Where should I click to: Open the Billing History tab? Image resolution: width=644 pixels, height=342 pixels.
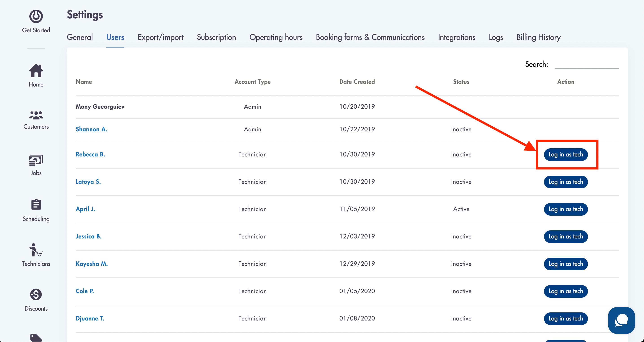tap(538, 37)
